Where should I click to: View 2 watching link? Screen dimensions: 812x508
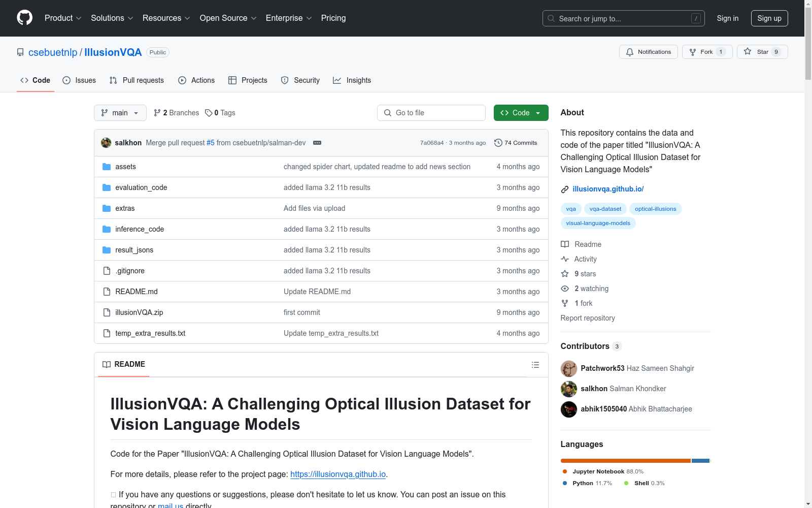click(x=585, y=289)
